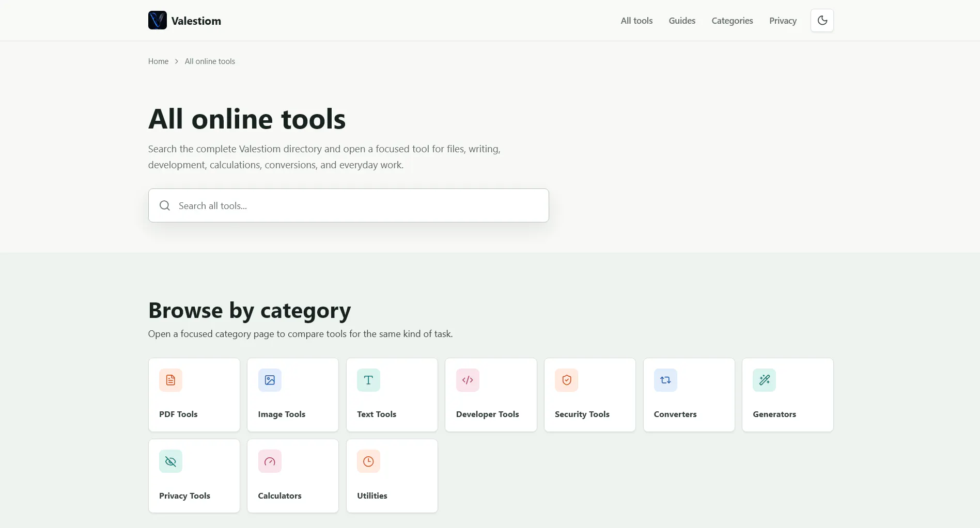Viewport: 980px width, 528px height.
Task: Open the Utilities category label
Action: [x=372, y=495]
